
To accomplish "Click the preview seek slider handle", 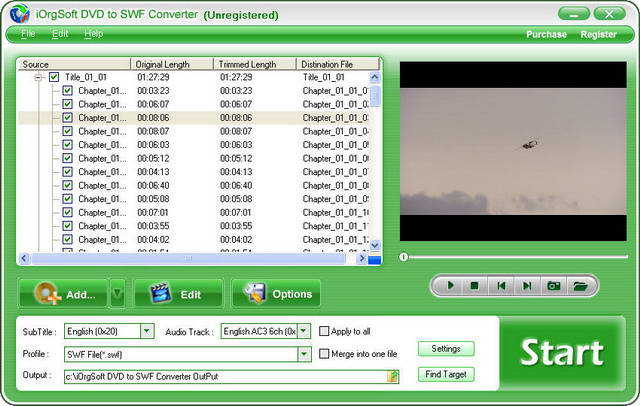I will (404, 257).
